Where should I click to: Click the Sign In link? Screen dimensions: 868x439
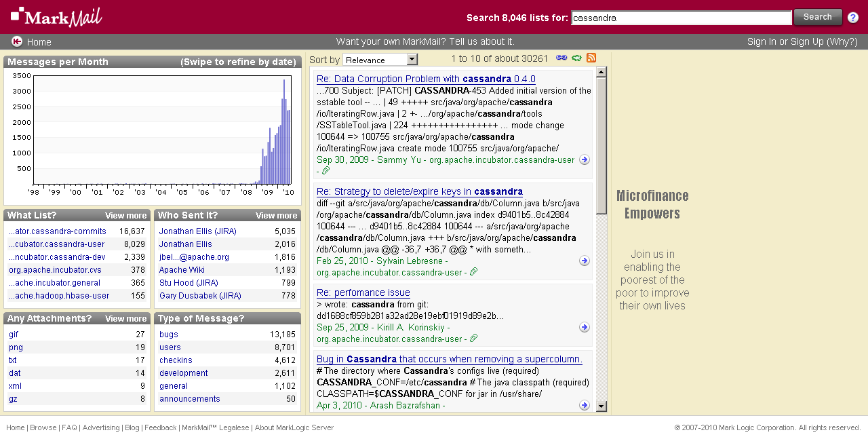[x=762, y=41]
